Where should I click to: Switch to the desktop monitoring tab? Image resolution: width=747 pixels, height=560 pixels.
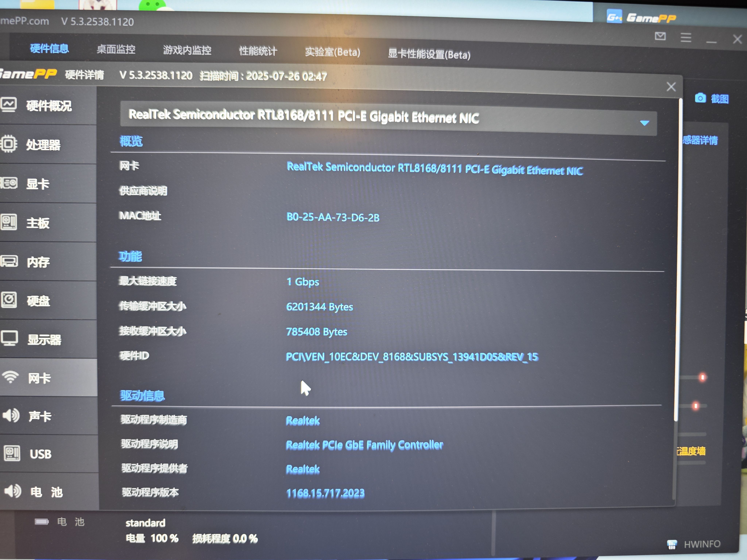116,50
